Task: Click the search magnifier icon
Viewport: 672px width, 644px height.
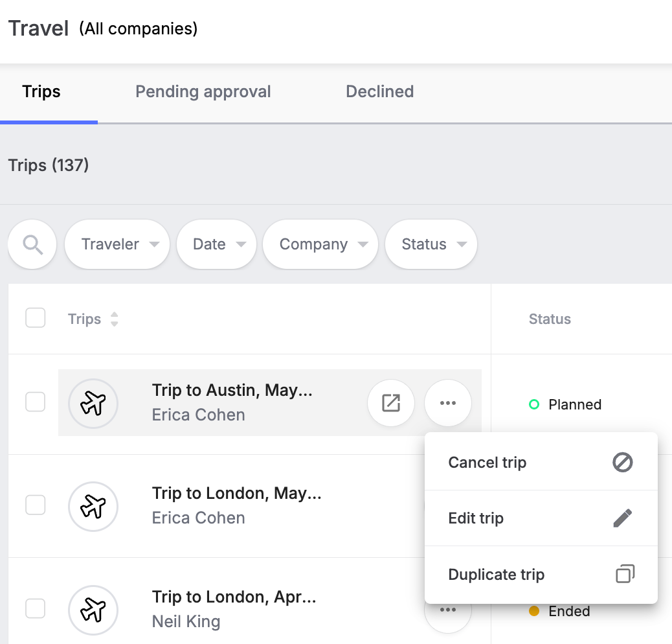Action: click(x=32, y=244)
